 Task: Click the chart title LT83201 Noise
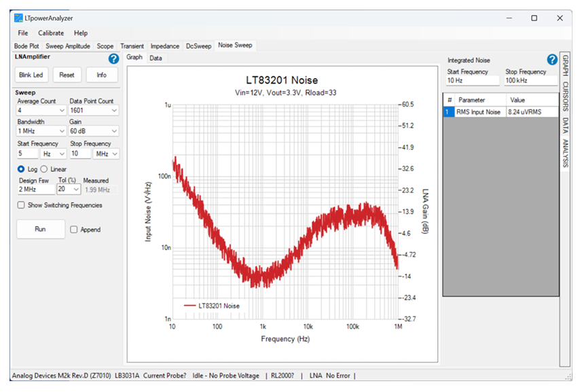point(282,80)
